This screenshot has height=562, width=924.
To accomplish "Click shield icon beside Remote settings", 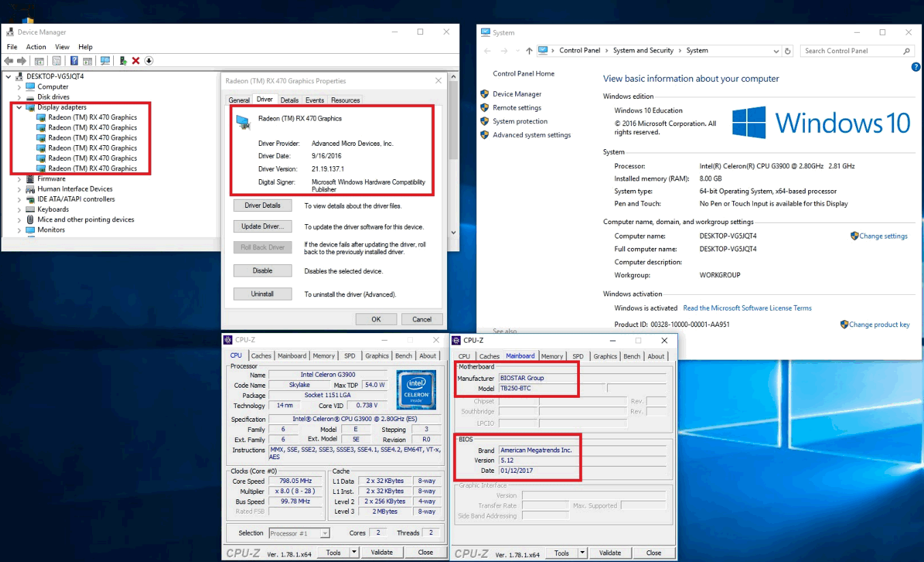I will 484,108.
